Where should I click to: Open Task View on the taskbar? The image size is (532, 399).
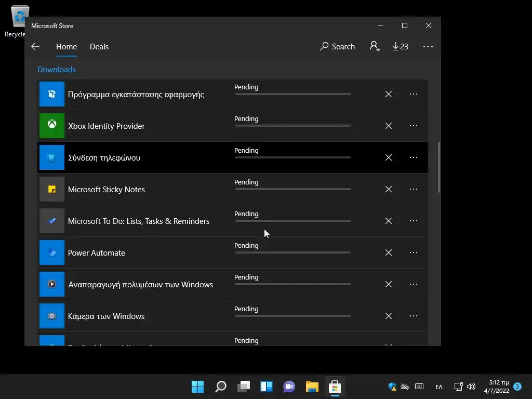[244, 387]
